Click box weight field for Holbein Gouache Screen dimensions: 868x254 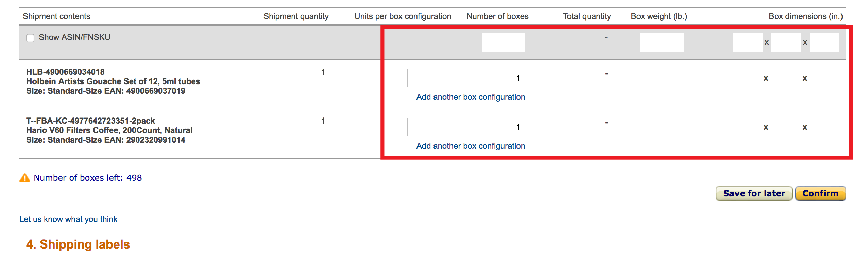tap(662, 78)
